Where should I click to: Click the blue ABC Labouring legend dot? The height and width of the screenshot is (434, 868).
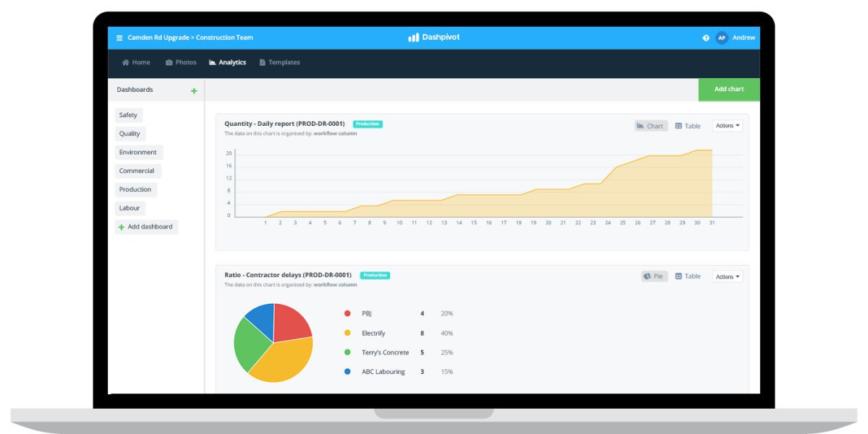347,372
